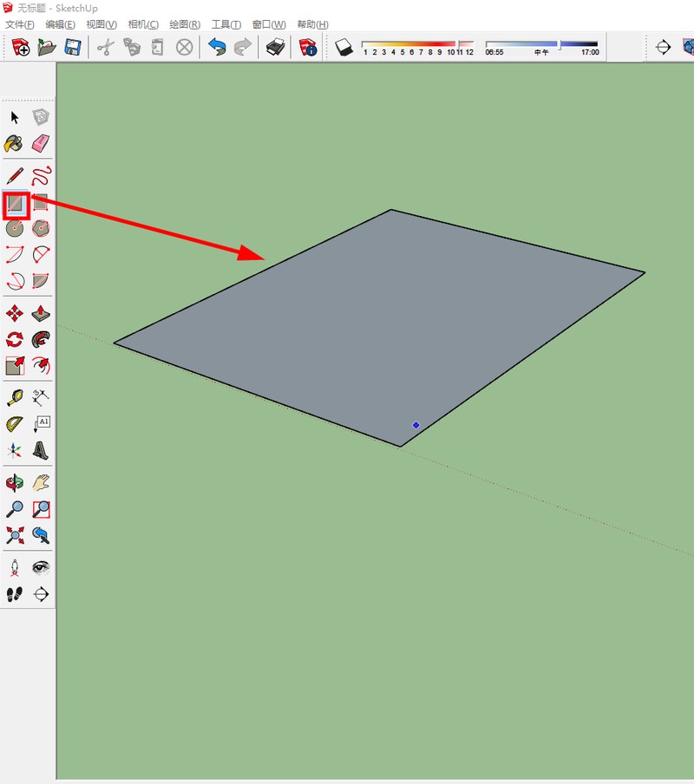
Task: Click the Zoom Extents tool
Action: point(15,535)
